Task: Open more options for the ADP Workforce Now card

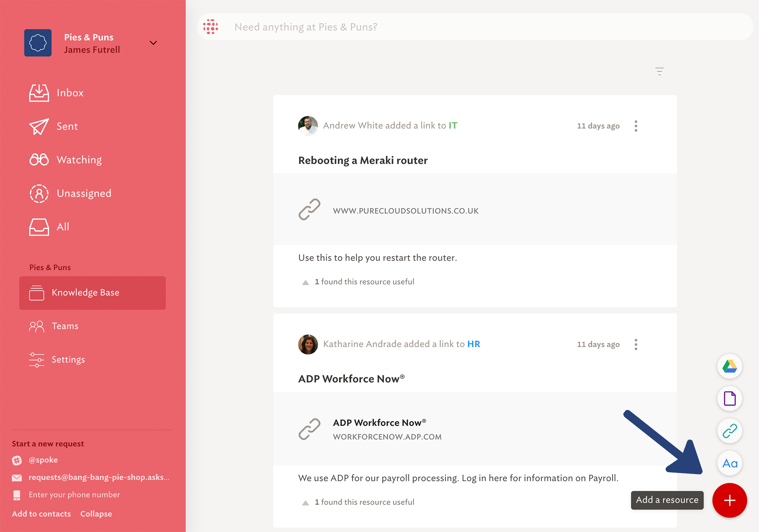Action: (636, 345)
